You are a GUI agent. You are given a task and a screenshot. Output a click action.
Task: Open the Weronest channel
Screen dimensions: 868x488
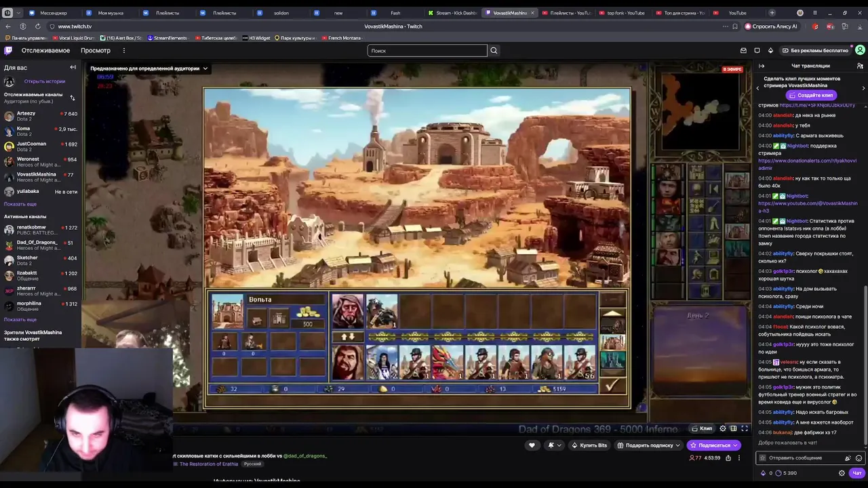(x=41, y=162)
